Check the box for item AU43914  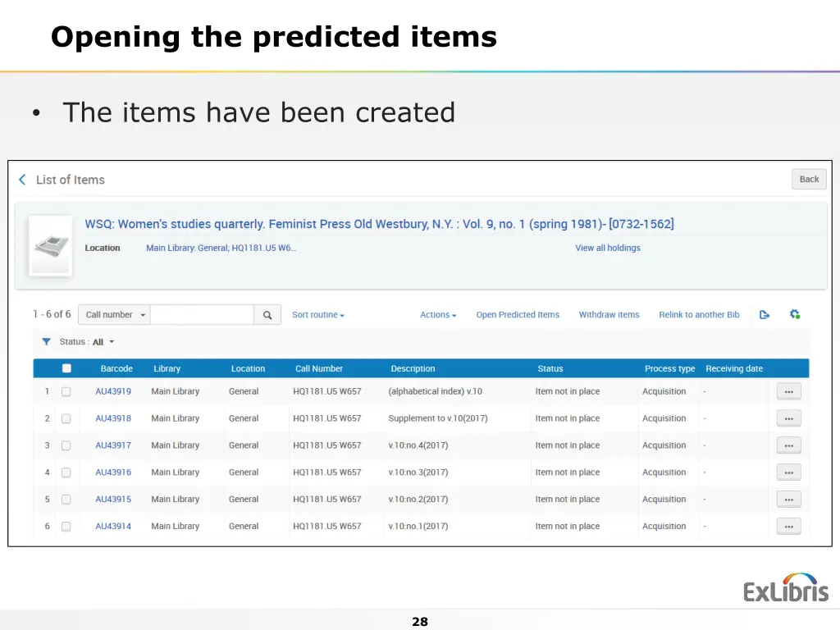[x=66, y=526]
